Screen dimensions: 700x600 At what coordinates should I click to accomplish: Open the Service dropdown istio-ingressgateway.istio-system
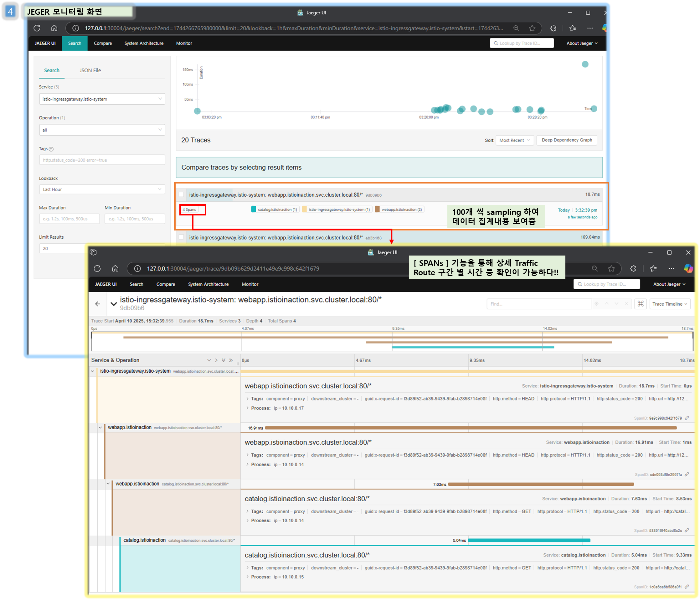102,99
